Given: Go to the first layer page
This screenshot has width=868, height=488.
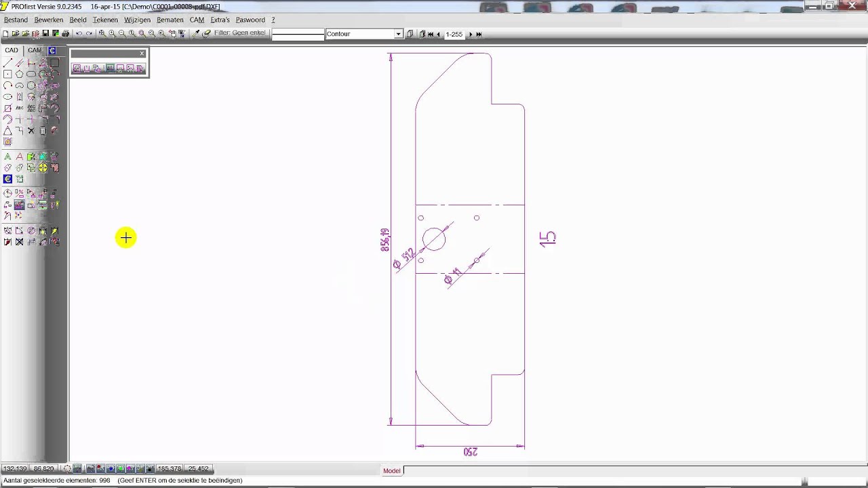Looking at the screenshot, I should click(431, 34).
